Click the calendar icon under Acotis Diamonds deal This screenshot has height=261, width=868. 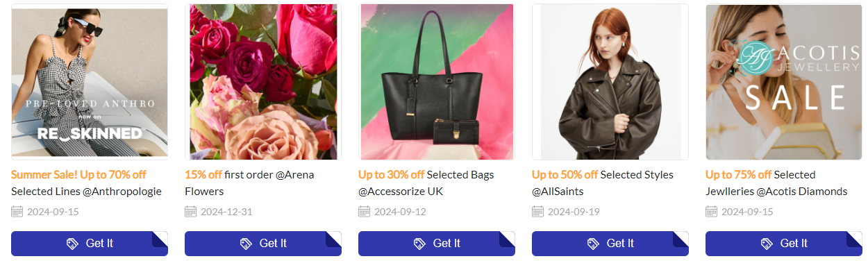pyautogui.click(x=712, y=211)
